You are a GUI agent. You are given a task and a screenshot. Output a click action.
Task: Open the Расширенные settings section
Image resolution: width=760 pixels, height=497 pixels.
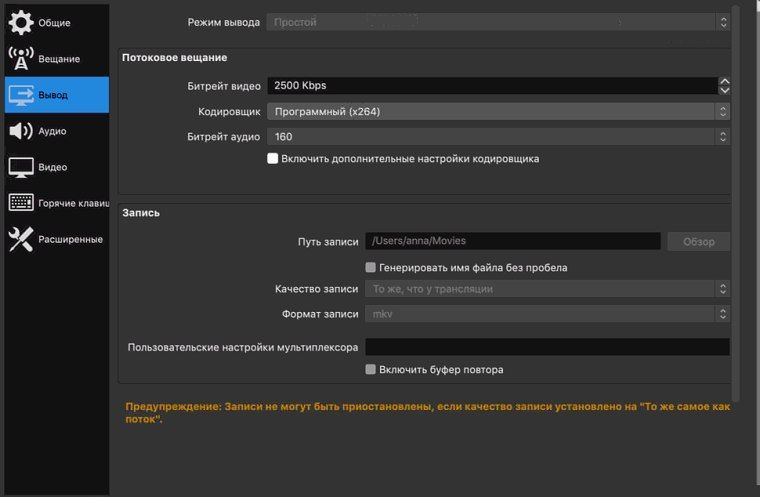point(57,239)
